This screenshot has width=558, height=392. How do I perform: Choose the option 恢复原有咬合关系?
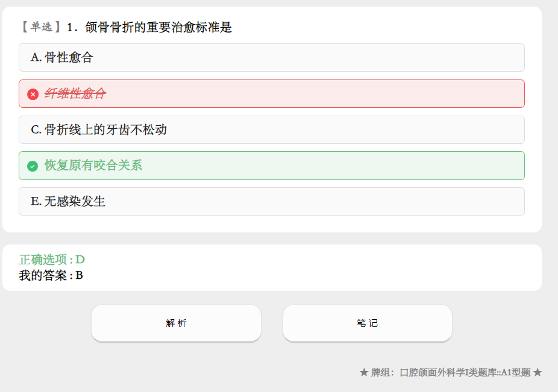pyautogui.click(x=272, y=166)
